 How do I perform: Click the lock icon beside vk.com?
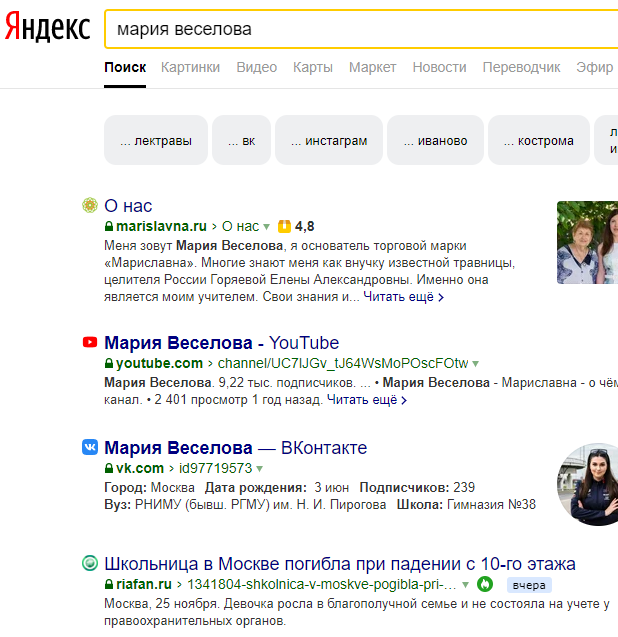click(109, 468)
